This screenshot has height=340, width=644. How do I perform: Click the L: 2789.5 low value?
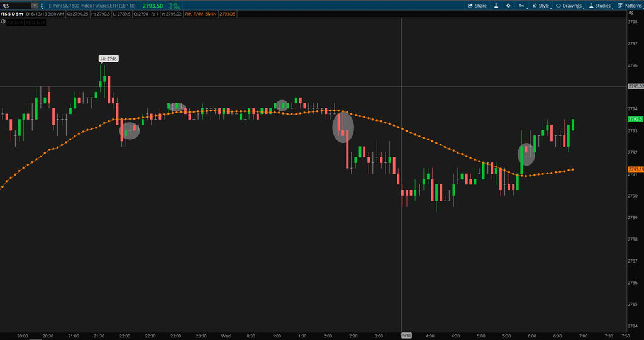(x=120, y=14)
